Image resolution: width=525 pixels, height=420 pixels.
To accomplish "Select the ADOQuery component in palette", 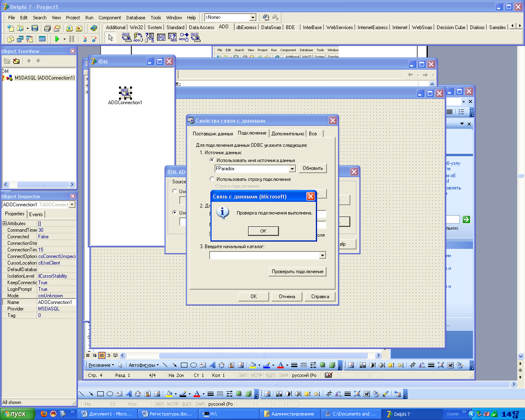I will (173, 37).
